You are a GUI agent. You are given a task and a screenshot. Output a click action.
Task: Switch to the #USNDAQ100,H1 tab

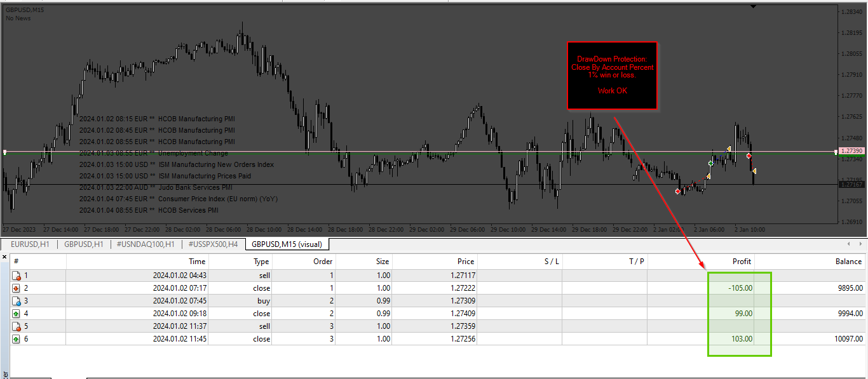(146, 244)
